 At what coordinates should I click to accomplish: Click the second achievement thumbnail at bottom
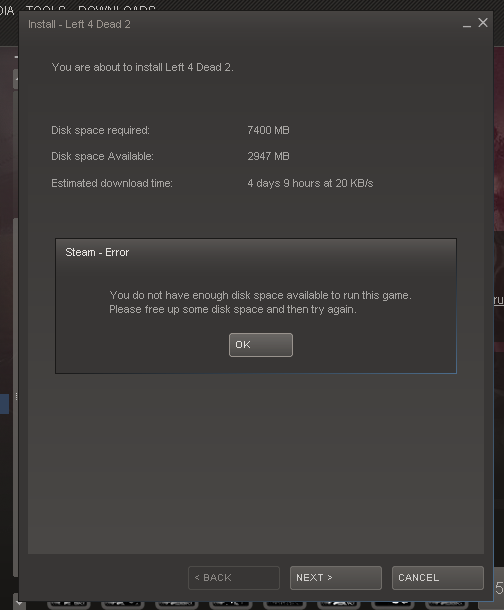pyautogui.click(x=123, y=605)
